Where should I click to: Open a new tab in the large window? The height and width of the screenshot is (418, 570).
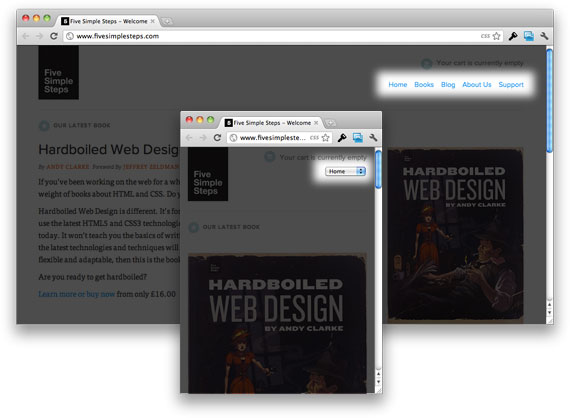[166, 21]
